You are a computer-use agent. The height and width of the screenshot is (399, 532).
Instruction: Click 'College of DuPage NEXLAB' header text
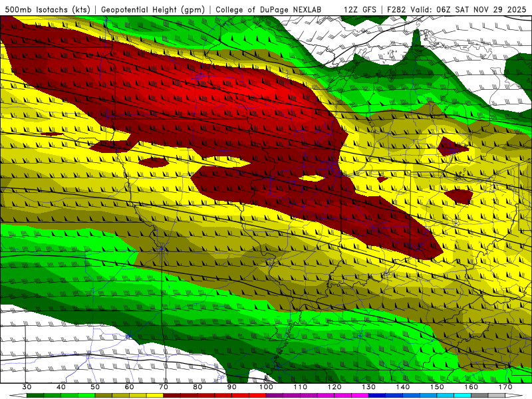[268, 9]
